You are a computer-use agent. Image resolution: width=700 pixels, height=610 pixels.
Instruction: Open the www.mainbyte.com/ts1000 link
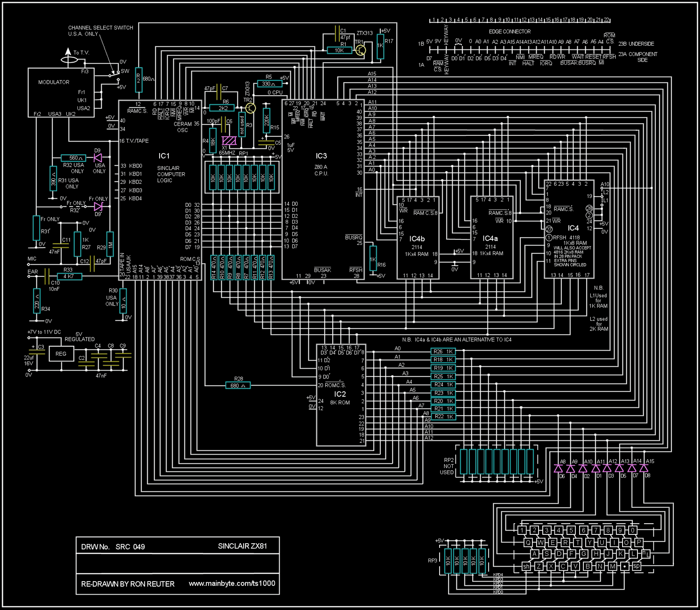click(x=232, y=583)
